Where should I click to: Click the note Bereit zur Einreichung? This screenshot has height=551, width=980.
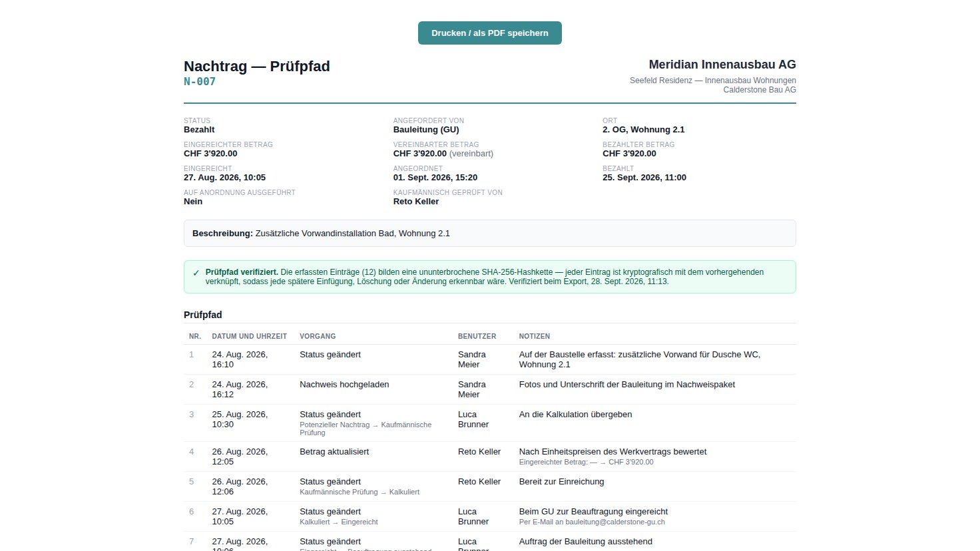562,482
